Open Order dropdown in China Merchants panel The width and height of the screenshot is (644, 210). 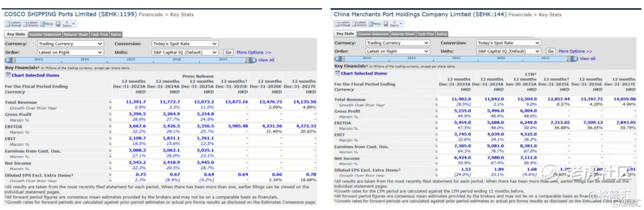coord(398,51)
